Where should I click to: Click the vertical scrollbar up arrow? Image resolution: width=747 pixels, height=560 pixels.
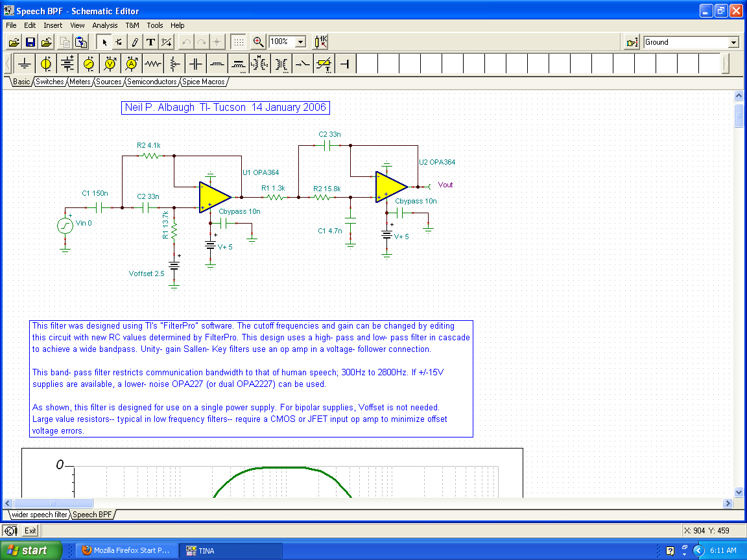click(739, 95)
